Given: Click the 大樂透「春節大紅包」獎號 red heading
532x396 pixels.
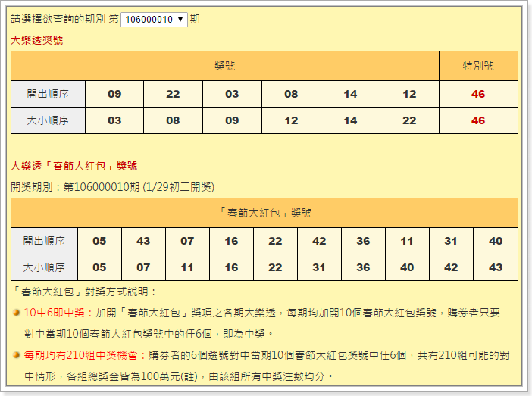Looking at the screenshot, I should pyautogui.click(x=74, y=166).
